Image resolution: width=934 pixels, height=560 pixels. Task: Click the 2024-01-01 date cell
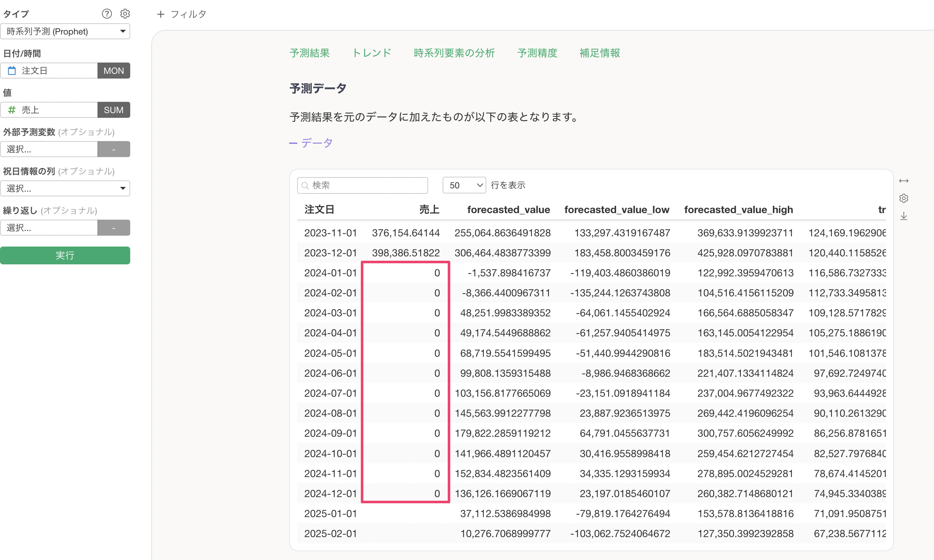pos(331,273)
